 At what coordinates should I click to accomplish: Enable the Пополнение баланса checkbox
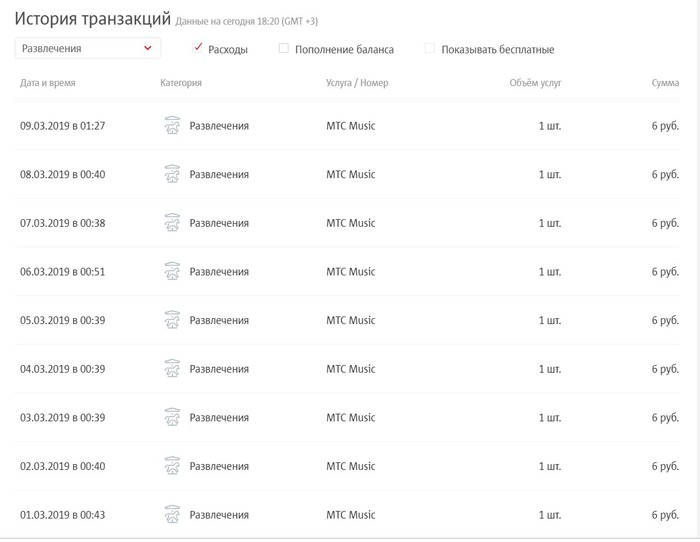coord(284,48)
